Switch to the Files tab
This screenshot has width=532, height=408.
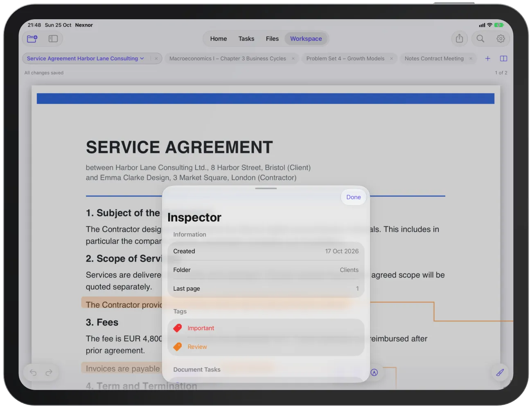tap(272, 39)
